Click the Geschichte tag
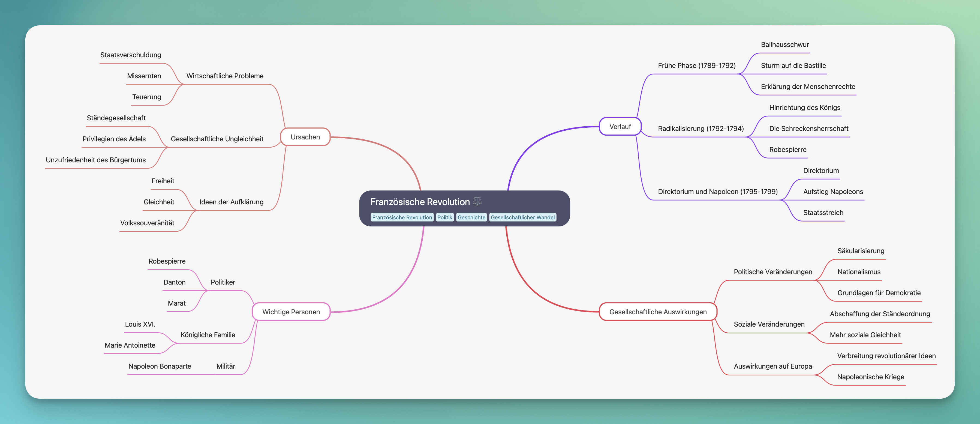 (471, 217)
